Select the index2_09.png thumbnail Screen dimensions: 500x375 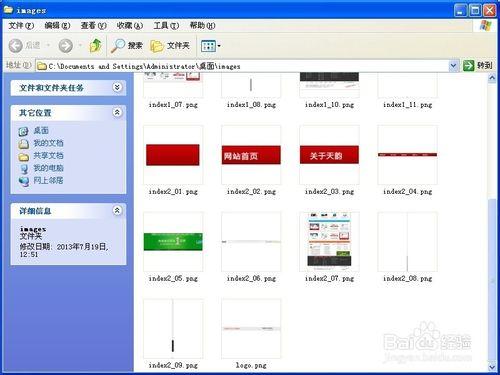173,329
